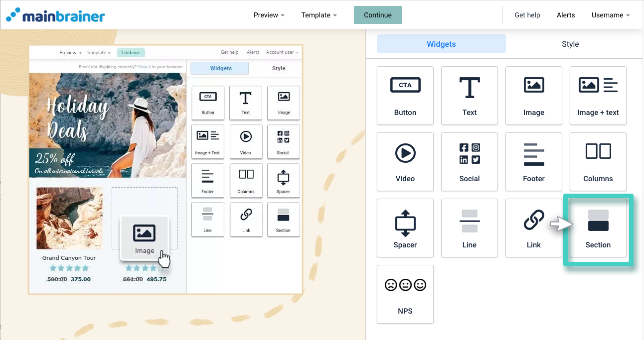
Task: Expand the Template dropdown menu
Action: pos(319,15)
